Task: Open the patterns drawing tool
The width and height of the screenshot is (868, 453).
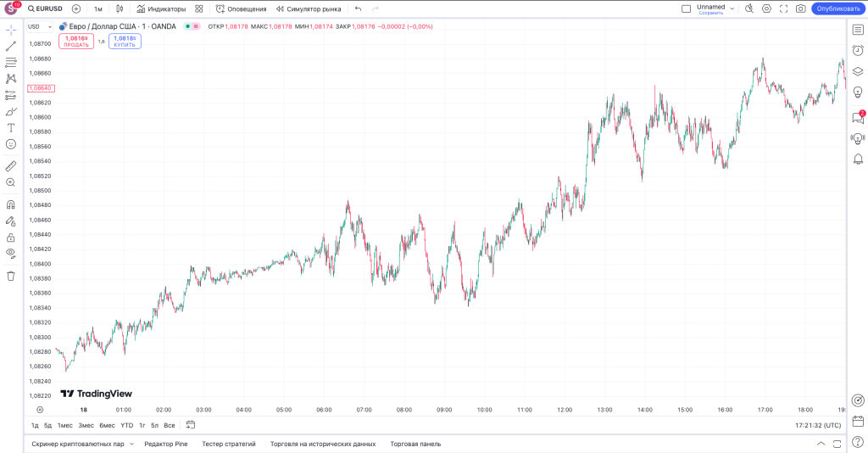Action: coord(10,79)
